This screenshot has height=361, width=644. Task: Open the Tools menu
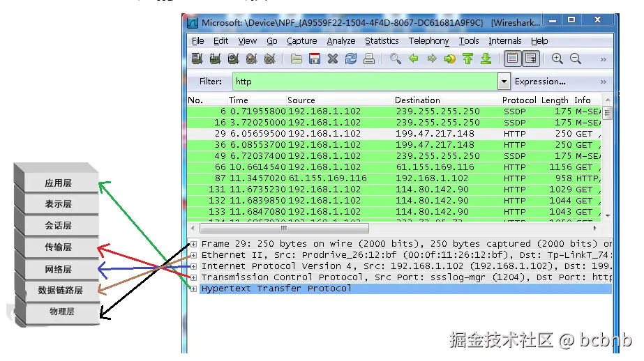(x=469, y=41)
